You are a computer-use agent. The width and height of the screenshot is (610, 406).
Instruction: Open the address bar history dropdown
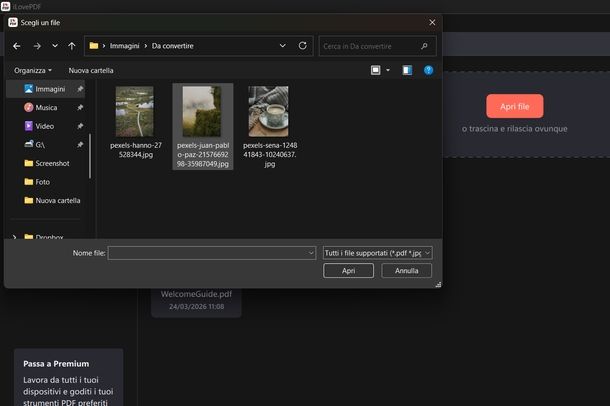click(283, 46)
